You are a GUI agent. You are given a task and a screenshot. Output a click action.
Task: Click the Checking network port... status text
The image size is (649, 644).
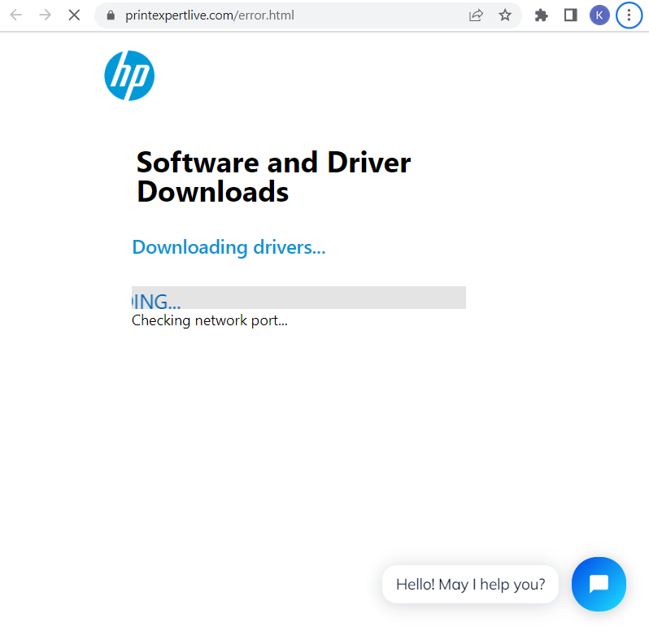click(210, 320)
